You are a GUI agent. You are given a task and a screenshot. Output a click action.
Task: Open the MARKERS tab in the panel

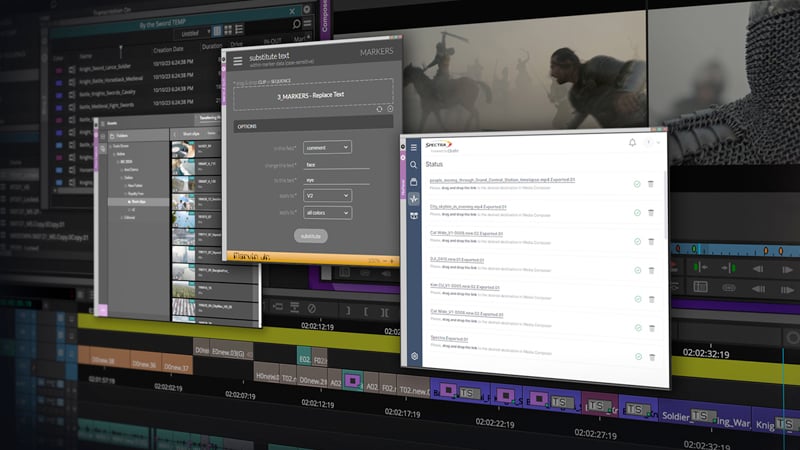(x=375, y=51)
